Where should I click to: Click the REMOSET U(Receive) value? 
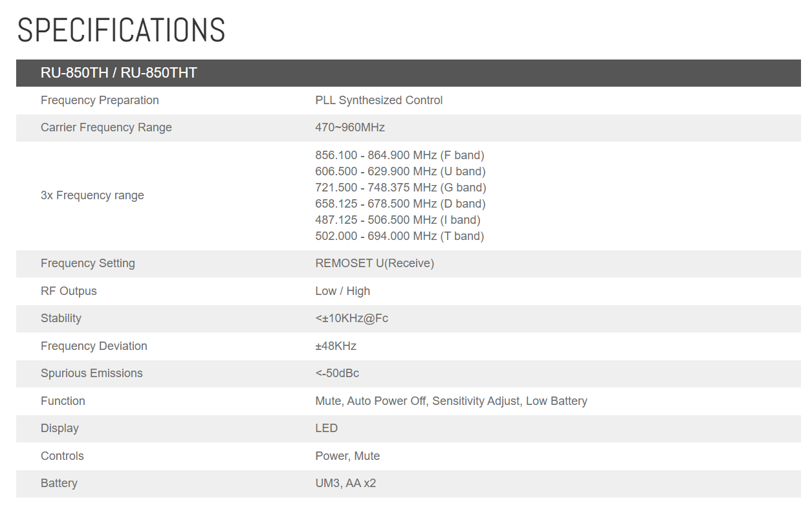tap(374, 263)
